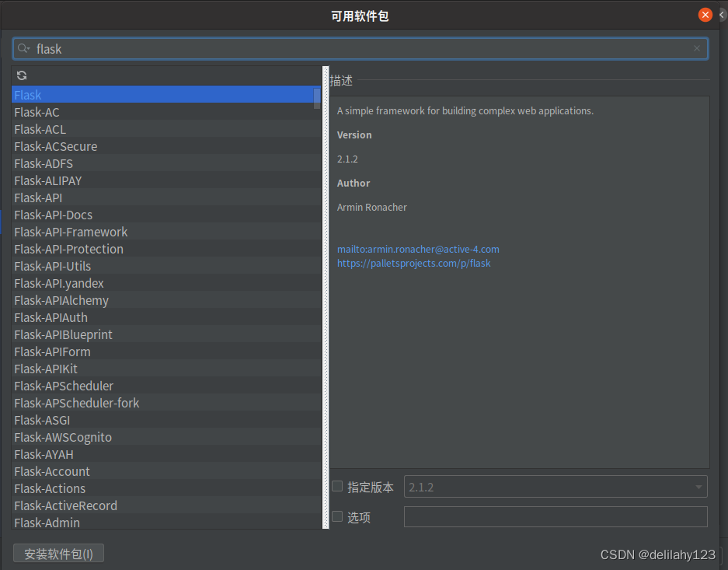Select the Flask-ADFS package
728x570 pixels.
[x=166, y=163]
